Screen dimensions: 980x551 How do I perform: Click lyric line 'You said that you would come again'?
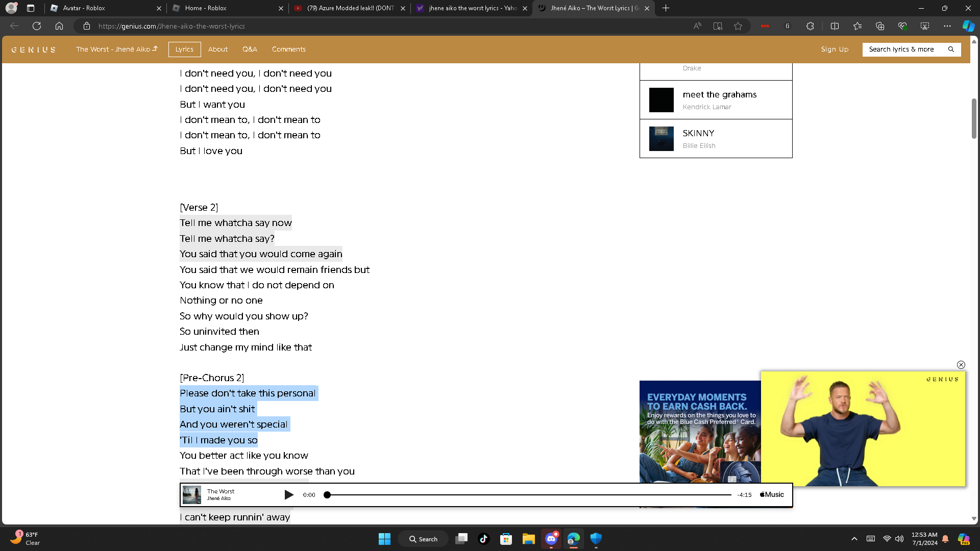(x=261, y=254)
